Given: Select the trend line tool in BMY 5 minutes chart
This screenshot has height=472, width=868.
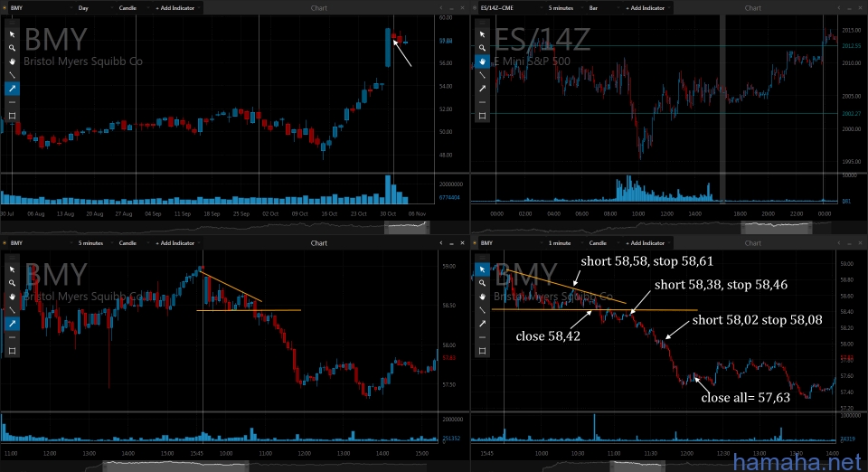Looking at the screenshot, I should (x=12, y=310).
